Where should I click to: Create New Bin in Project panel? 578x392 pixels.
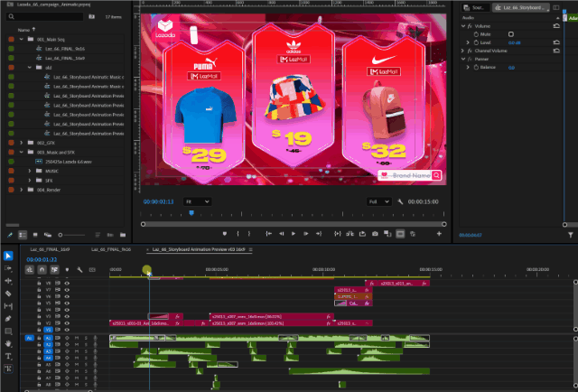[123, 235]
